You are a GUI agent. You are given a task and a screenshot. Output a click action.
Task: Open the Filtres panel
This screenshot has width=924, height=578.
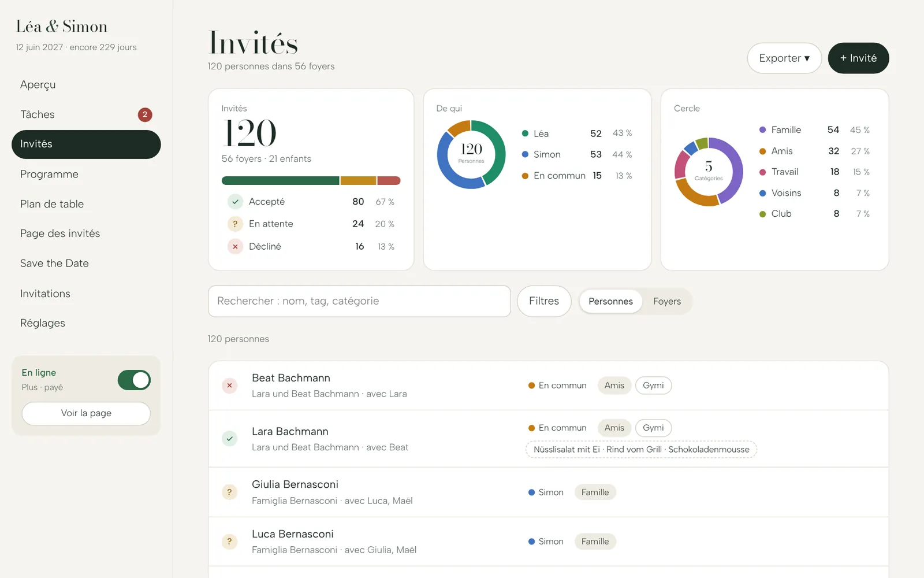(544, 301)
